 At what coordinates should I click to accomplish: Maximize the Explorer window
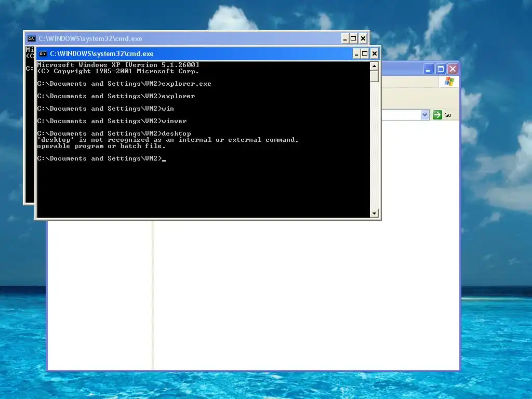[x=441, y=69]
